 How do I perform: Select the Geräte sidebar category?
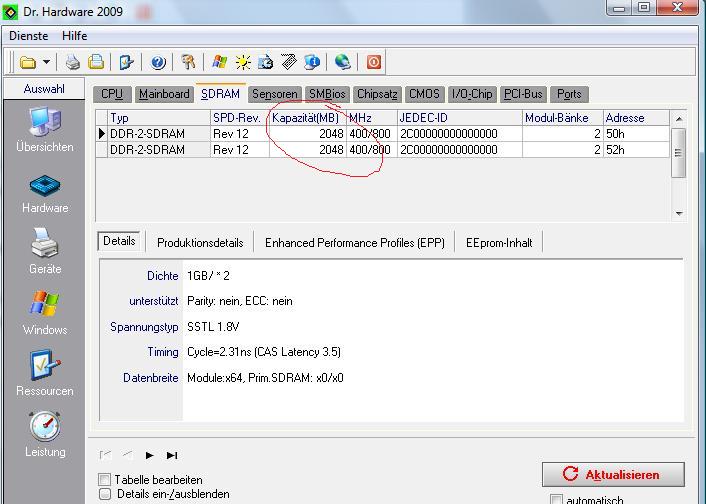point(45,251)
